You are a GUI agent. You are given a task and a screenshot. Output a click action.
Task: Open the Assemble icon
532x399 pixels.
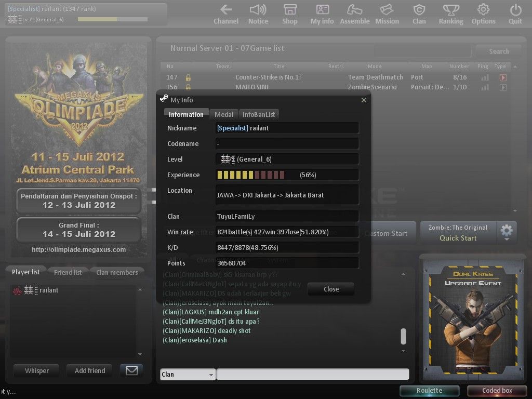[x=354, y=10]
